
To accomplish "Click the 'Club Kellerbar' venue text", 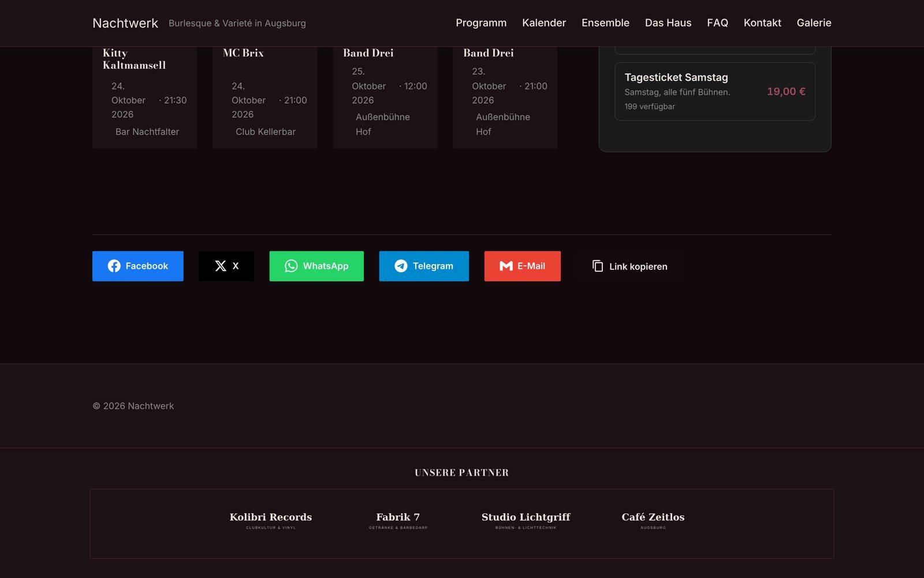I will (x=266, y=132).
